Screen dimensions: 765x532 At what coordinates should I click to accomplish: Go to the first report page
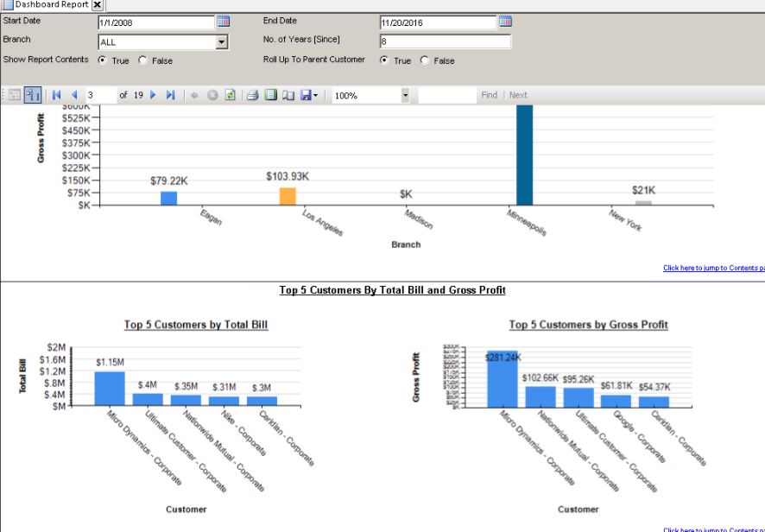tap(57, 95)
